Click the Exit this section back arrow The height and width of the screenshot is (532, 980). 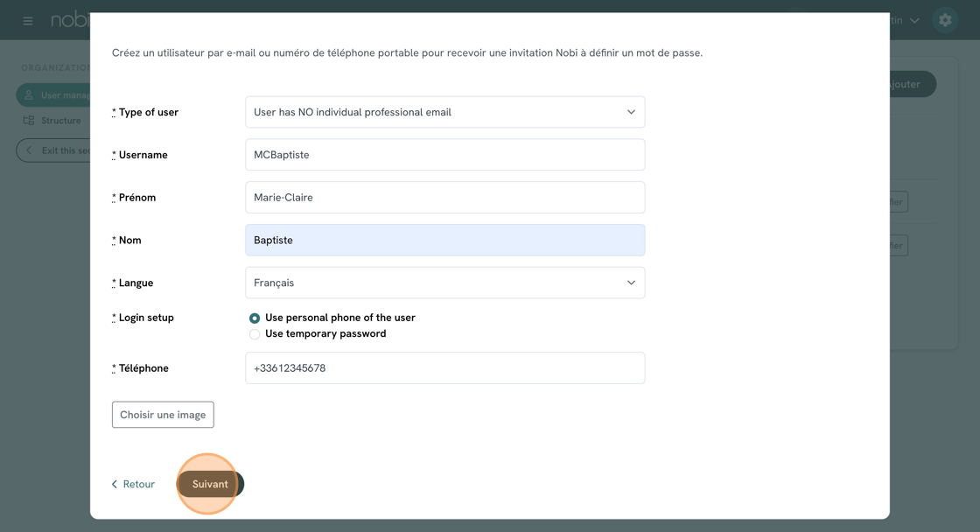pyautogui.click(x=52, y=150)
